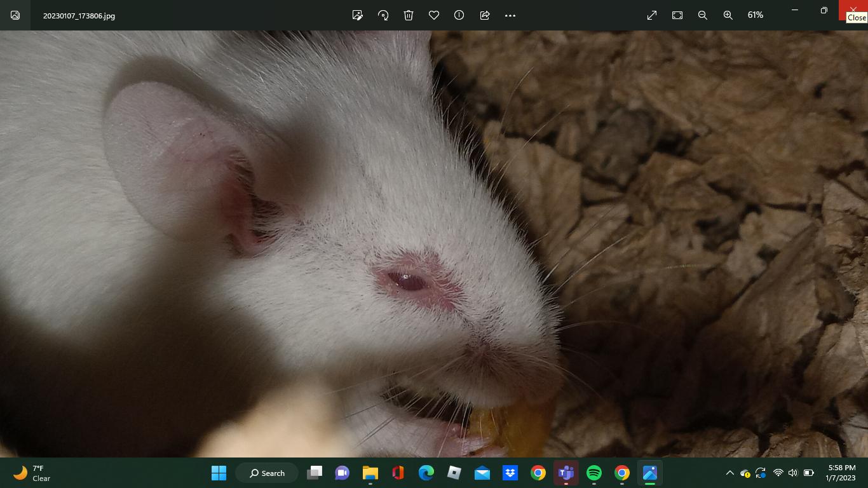Image resolution: width=868 pixels, height=488 pixels.
Task: Show file info panel
Action: pos(459,15)
